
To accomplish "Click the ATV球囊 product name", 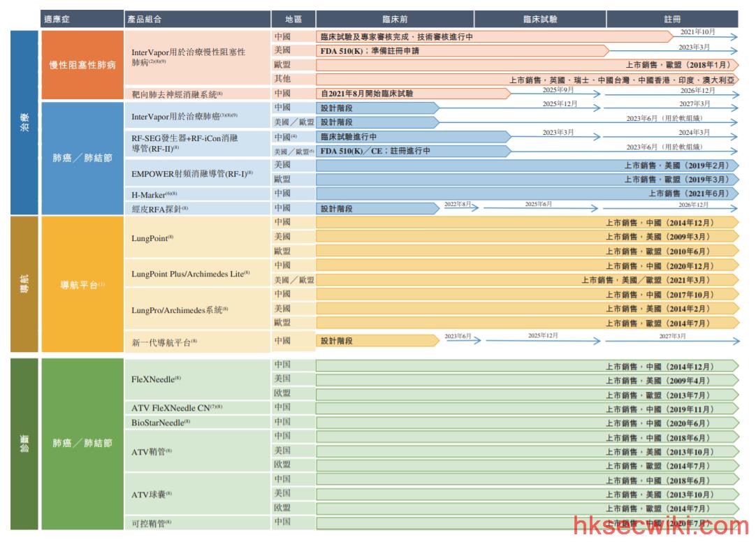I will [x=152, y=495].
